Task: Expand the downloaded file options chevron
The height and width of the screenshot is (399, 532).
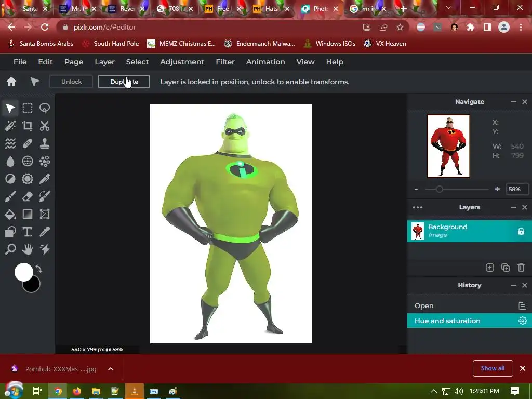Action: [x=111, y=369]
